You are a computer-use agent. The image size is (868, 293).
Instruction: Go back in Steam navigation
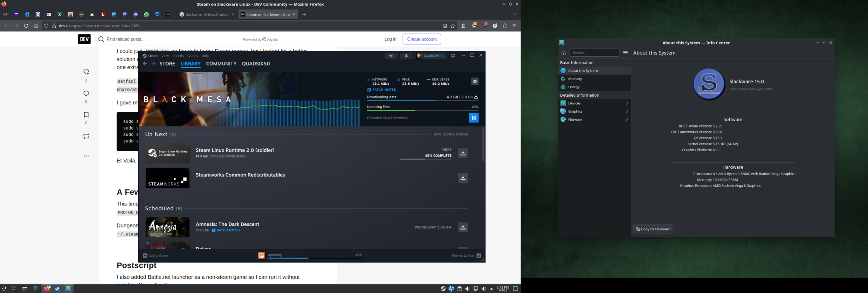(x=145, y=64)
